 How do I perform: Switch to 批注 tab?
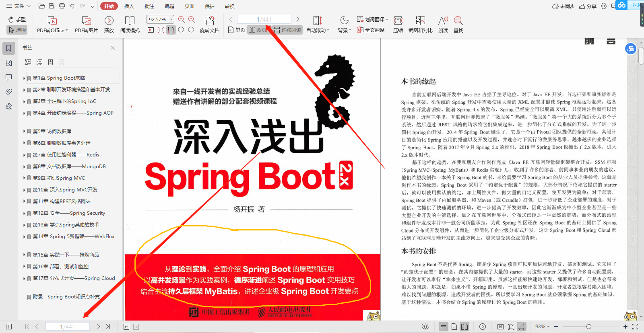(x=149, y=6)
